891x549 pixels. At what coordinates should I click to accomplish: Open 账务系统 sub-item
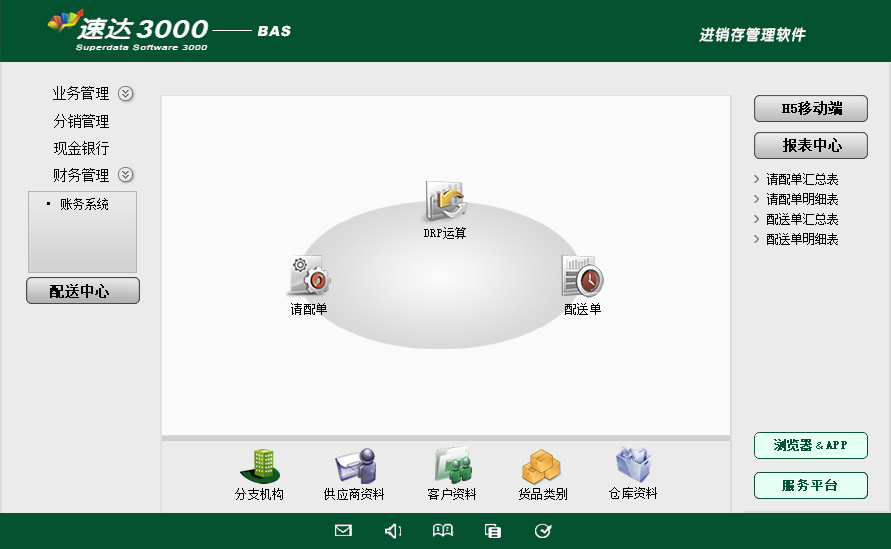click(84, 205)
